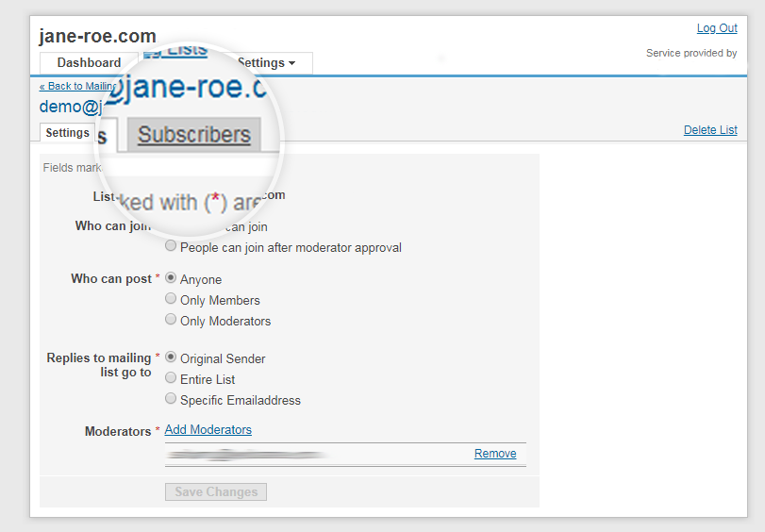Remove the listed moderator
Viewport: 765px width, 532px height.
494,454
